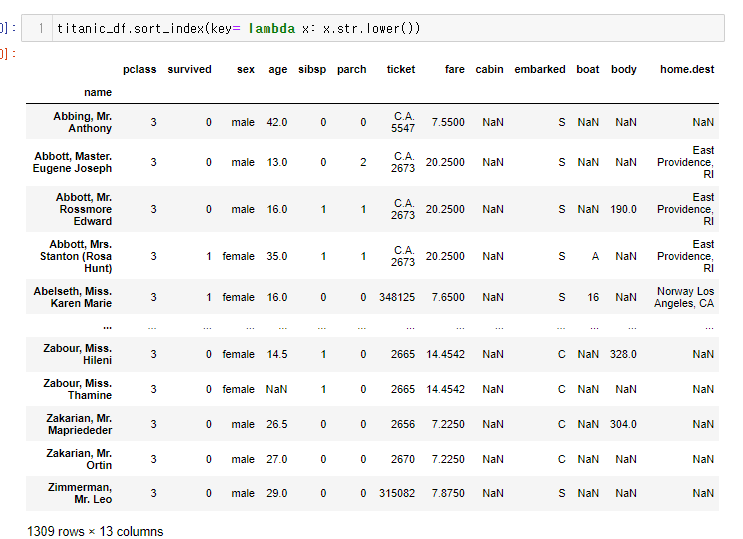Click fare value 7.5500
The width and height of the screenshot is (743, 539).
pyautogui.click(x=448, y=122)
